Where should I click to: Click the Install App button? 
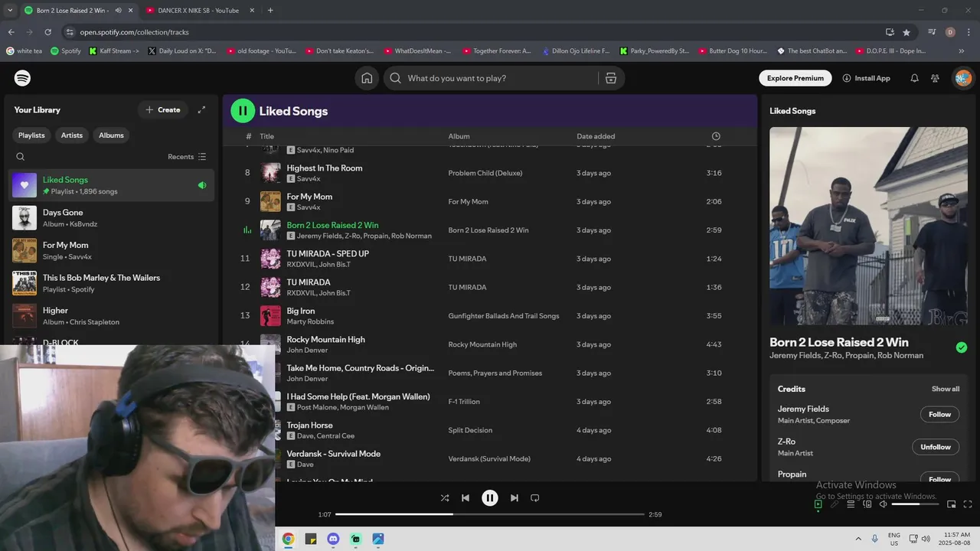866,78
